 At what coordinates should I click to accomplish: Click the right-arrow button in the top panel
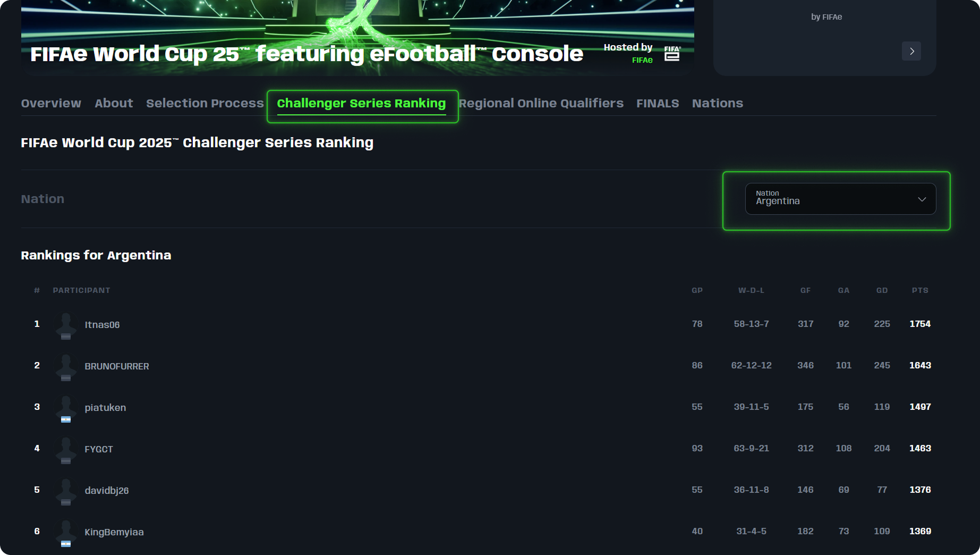(x=911, y=51)
